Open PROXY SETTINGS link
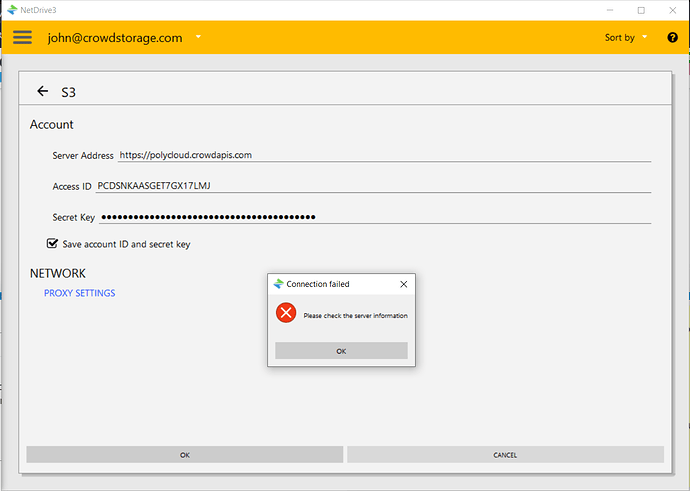 (80, 293)
